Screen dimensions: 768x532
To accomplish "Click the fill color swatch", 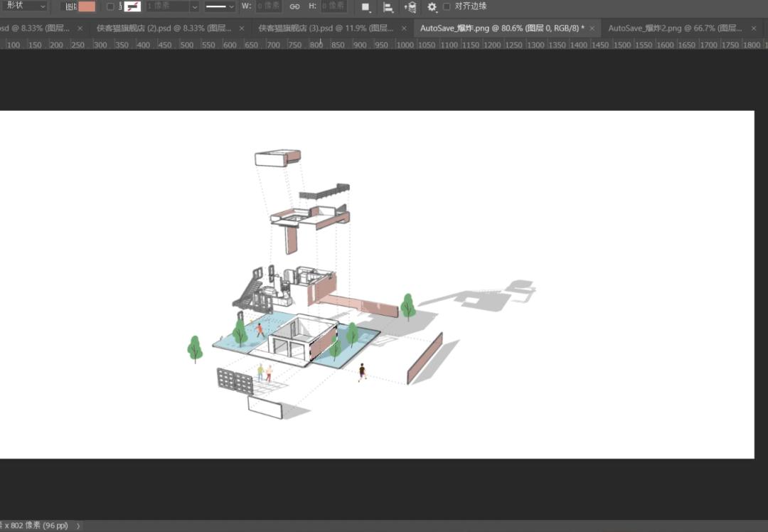I will [x=87, y=6].
